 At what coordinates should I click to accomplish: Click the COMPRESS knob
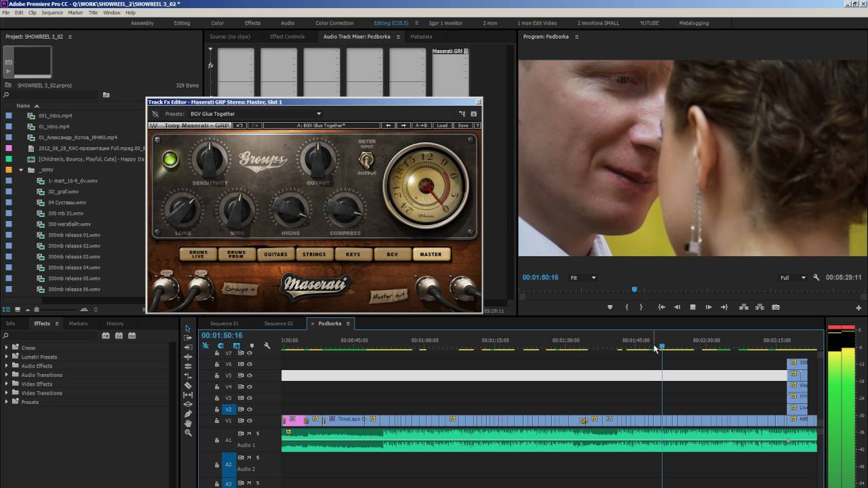(344, 209)
